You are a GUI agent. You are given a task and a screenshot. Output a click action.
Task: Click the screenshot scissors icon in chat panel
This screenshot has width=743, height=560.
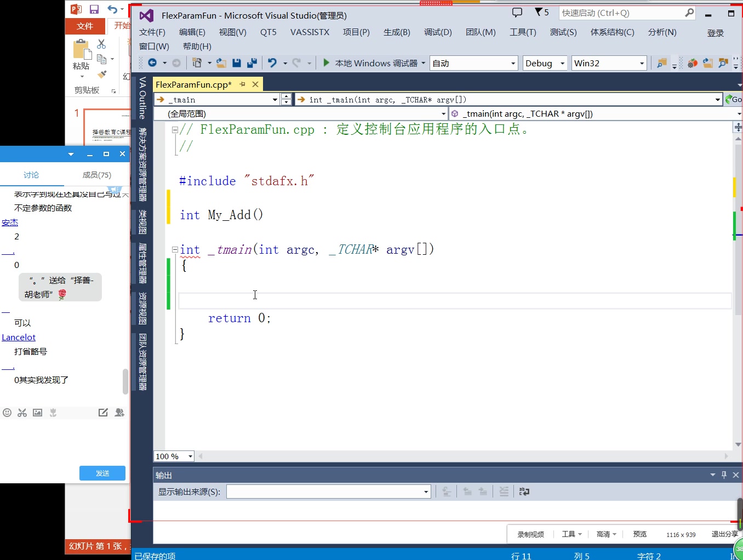pos(22,413)
